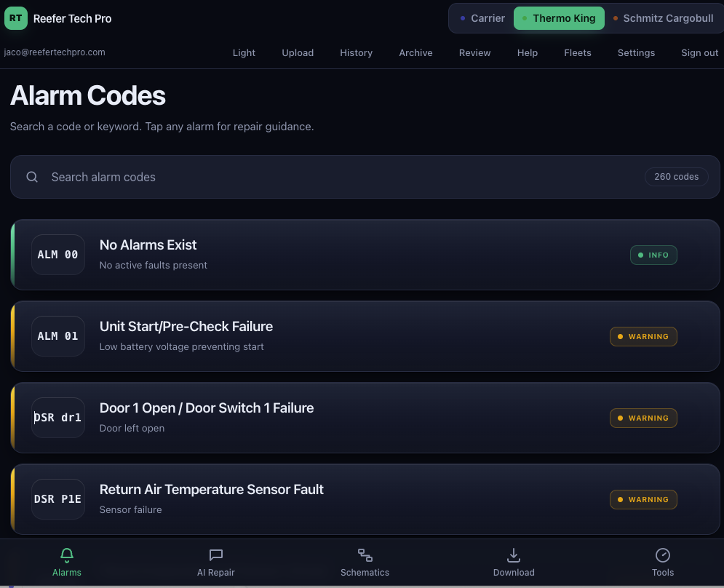
Task: Click the 260 codes badge
Action: tap(677, 177)
